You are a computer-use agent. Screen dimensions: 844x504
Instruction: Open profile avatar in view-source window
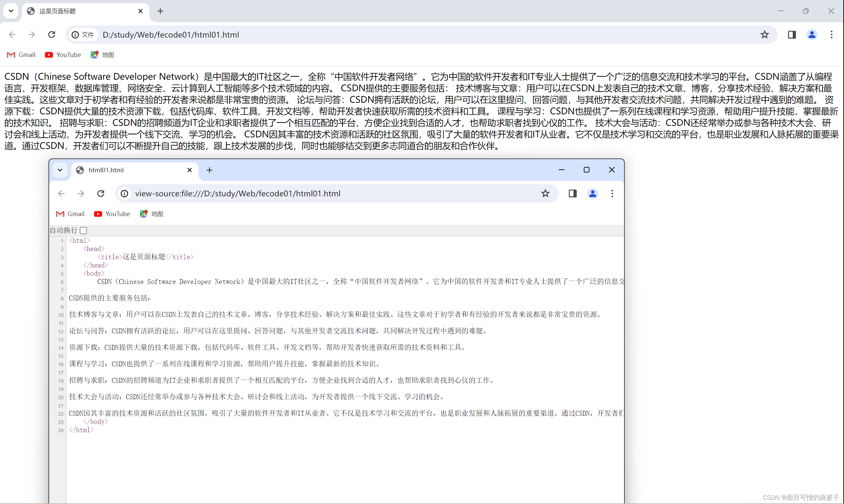click(592, 194)
